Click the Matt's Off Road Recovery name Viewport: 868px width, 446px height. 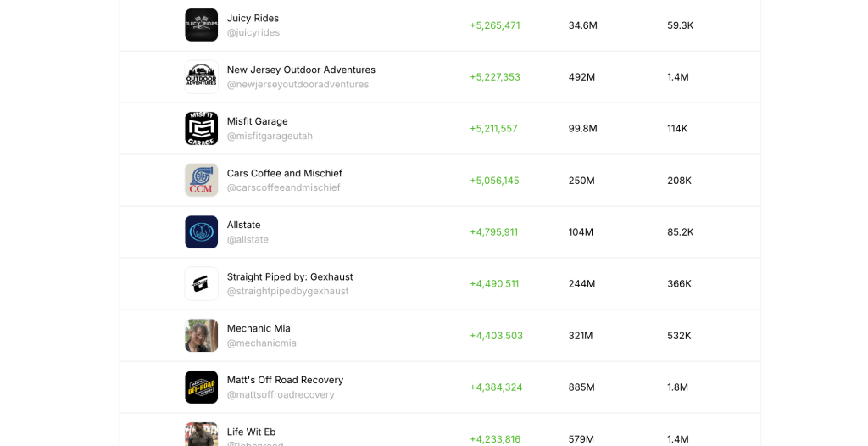pyautogui.click(x=285, y=380)
